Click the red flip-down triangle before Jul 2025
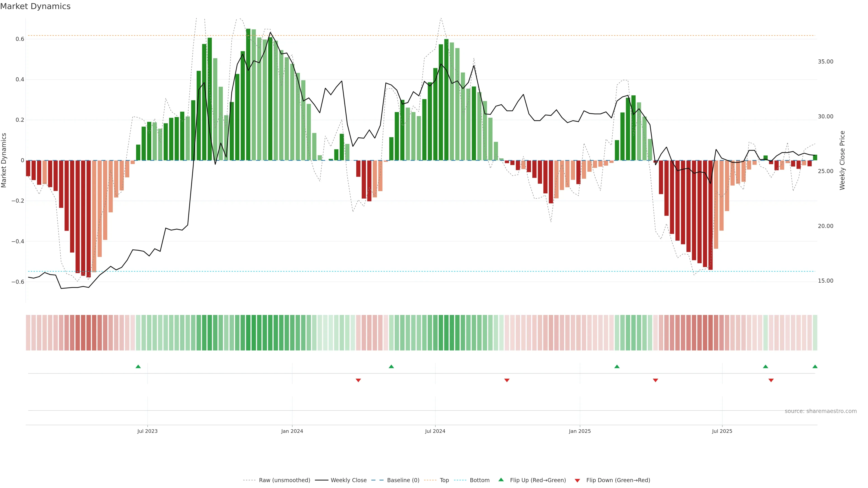Screen dimensions: 868x488 pyautogui.click(x=655, y=380)
